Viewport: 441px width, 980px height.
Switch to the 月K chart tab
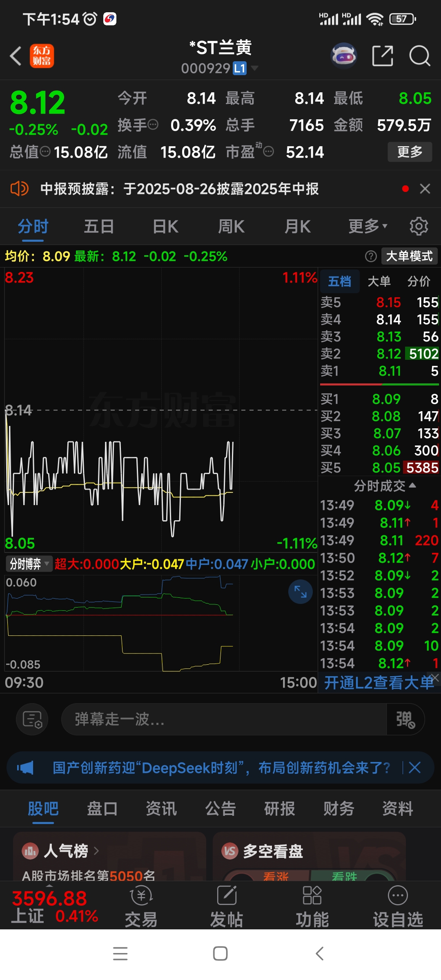pyautogui.click(x=298, y=226)
